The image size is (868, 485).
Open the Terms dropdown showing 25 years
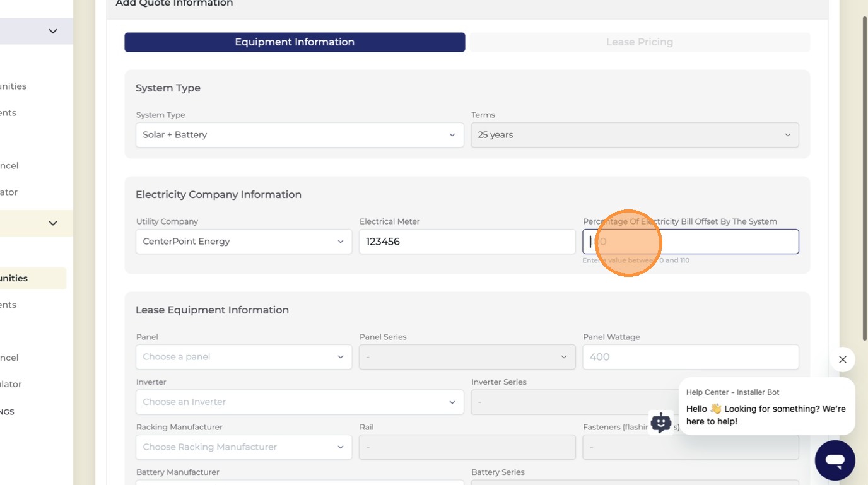(x=635, y=135)
